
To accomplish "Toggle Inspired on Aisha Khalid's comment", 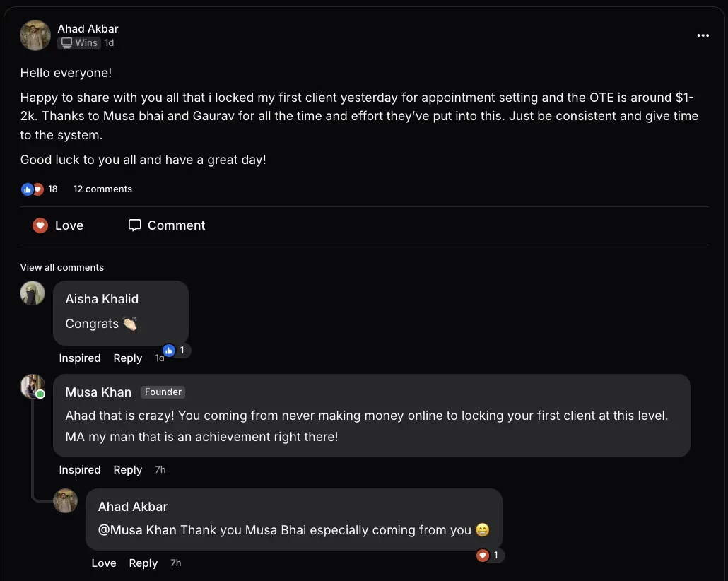I will pyautogui.click(x=80, y=358).
